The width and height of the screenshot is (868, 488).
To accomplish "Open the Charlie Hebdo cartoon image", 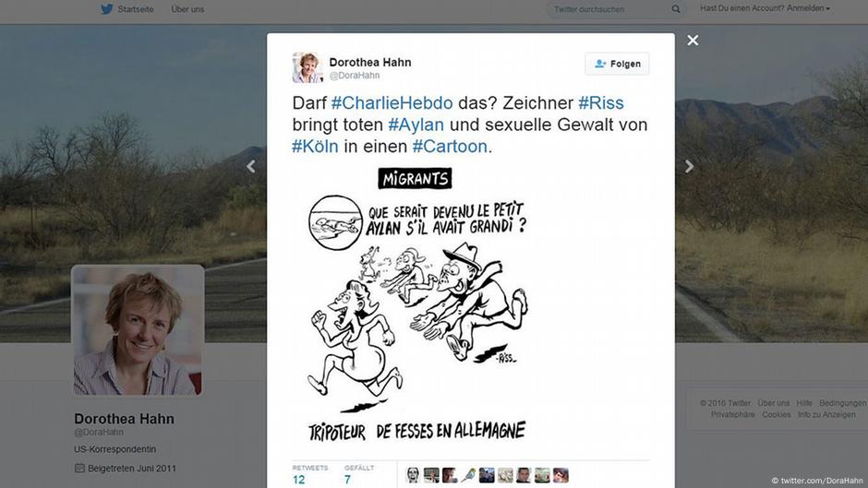I will [x=418, y=306].
